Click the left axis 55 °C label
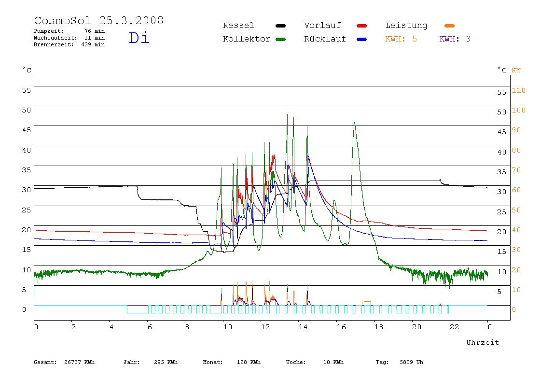 coord(27,90)
